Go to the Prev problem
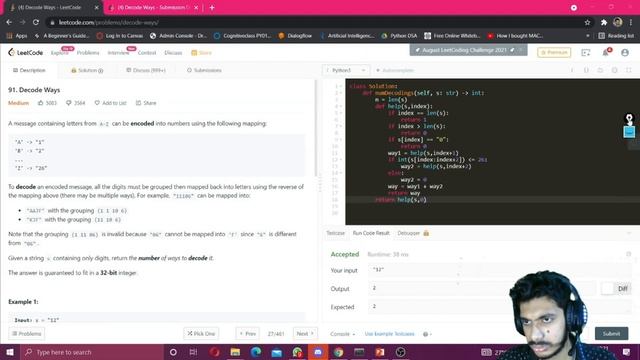 point(247,333)
